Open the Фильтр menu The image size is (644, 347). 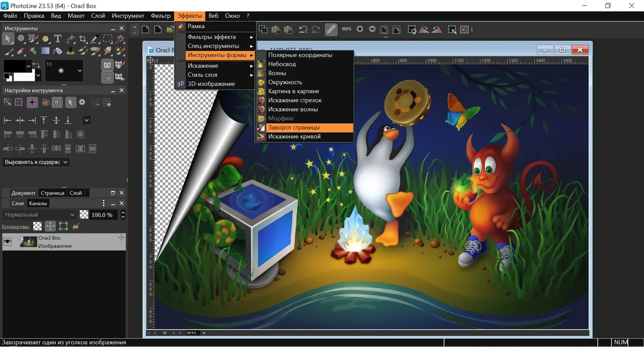pyautogui.click(x=160, y=16)
